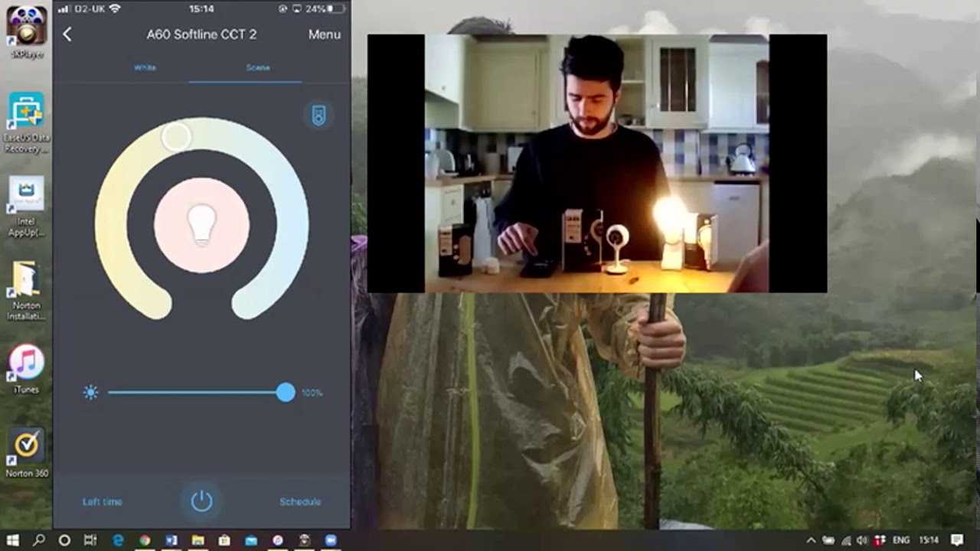The image size is (980, 551).
Task: Click the color temperature ring handle
Action: [177, 137]
